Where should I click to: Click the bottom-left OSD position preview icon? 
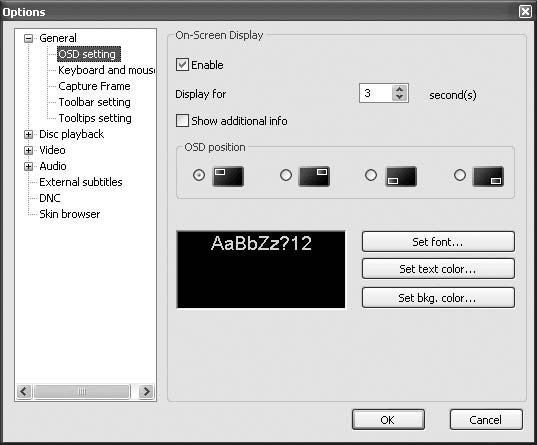[x=401, y=176]
